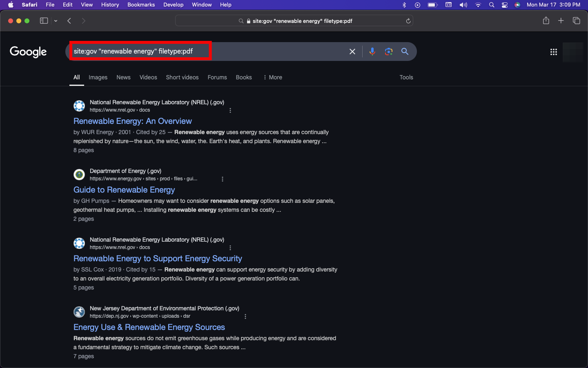Open the Google apps grid icon
This screenshot has height=368, width=588.
[x=553, y=52]
